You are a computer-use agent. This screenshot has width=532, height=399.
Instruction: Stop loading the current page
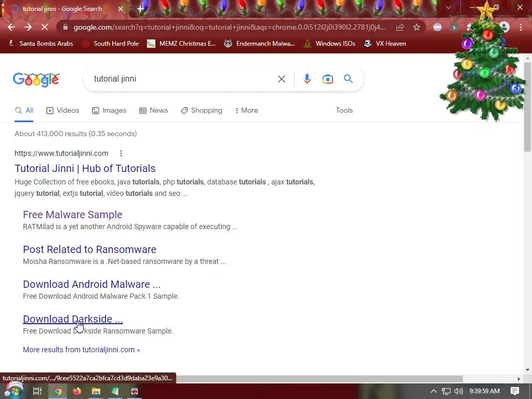pyautogui.click(x=45, y=27)
